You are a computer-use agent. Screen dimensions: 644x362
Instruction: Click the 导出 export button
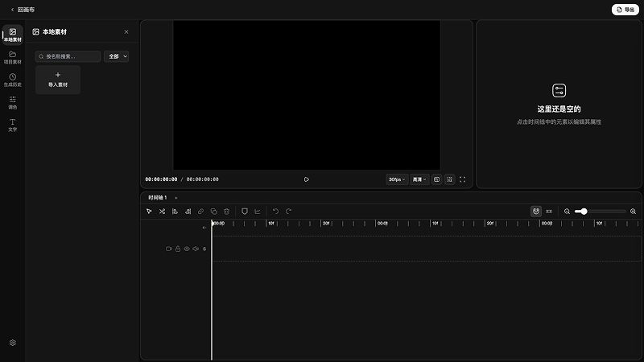click(x=625, y=10)
